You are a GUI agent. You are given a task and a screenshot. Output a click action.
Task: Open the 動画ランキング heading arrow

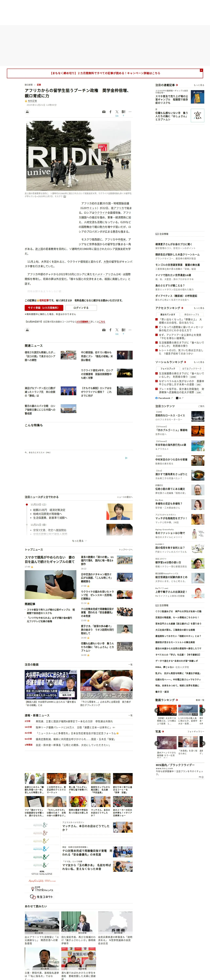click(x=176, y=700)
